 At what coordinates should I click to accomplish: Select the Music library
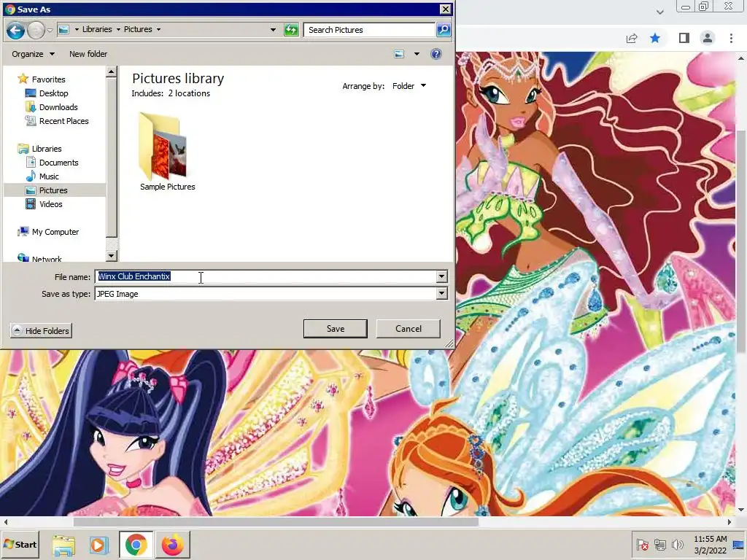(x=49, y=176)
